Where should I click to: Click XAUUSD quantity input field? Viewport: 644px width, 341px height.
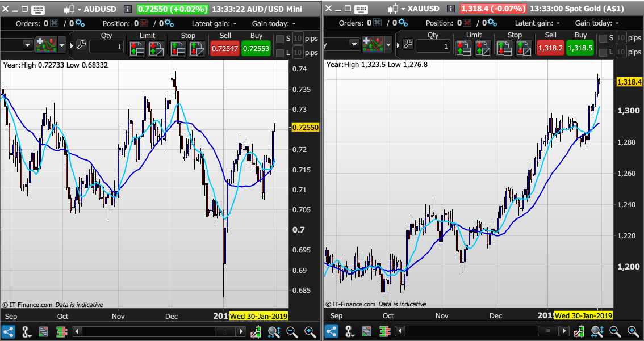tap(433, 47)
